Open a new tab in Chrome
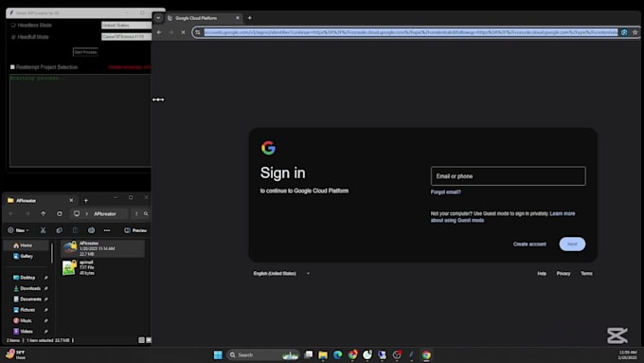 click(x=249, y=18)
